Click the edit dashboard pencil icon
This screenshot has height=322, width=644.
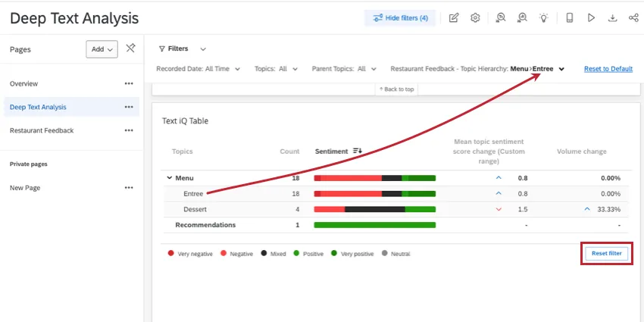click(454, 17)
